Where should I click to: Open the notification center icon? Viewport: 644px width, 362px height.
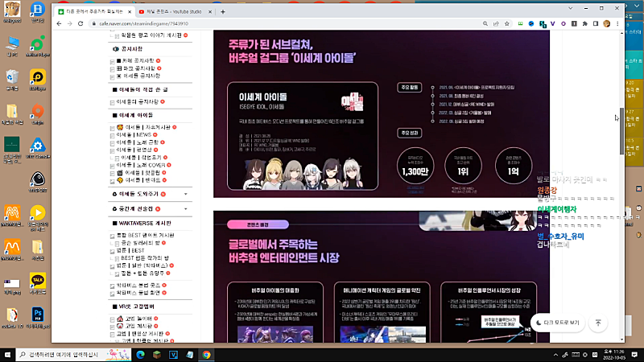(634, 355)
